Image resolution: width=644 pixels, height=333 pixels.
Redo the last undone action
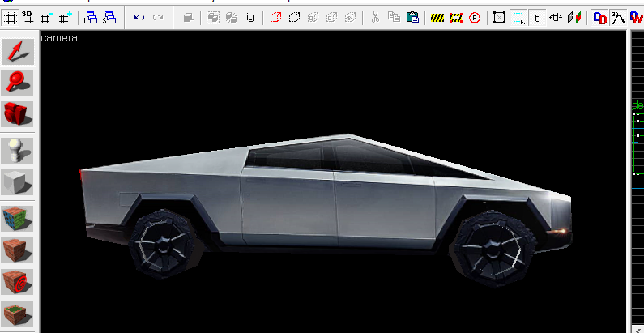pos(158,18)
